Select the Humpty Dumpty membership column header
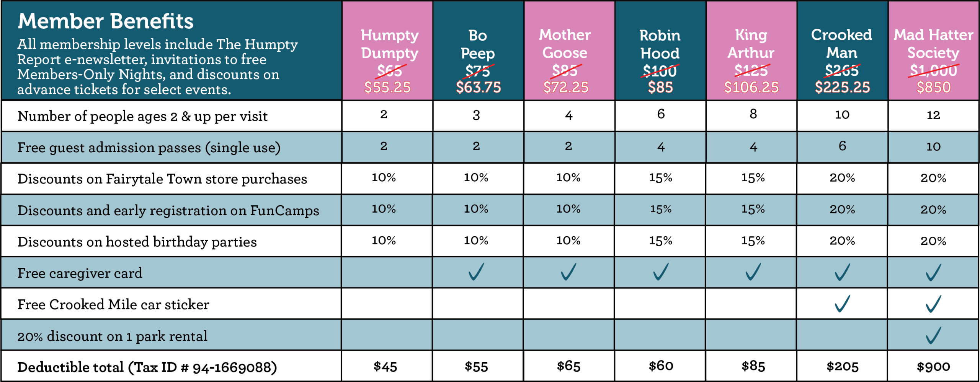The image size is (980, 382). click(x=388, y=51)
